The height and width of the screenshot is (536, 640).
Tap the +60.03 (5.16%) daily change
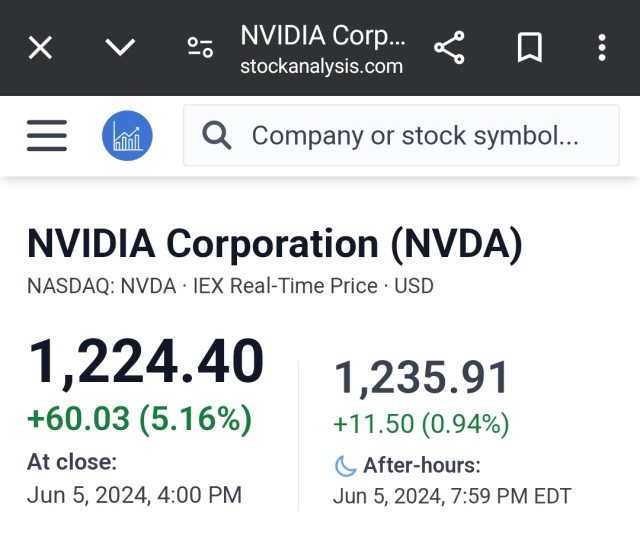click(x=140, y=418)
